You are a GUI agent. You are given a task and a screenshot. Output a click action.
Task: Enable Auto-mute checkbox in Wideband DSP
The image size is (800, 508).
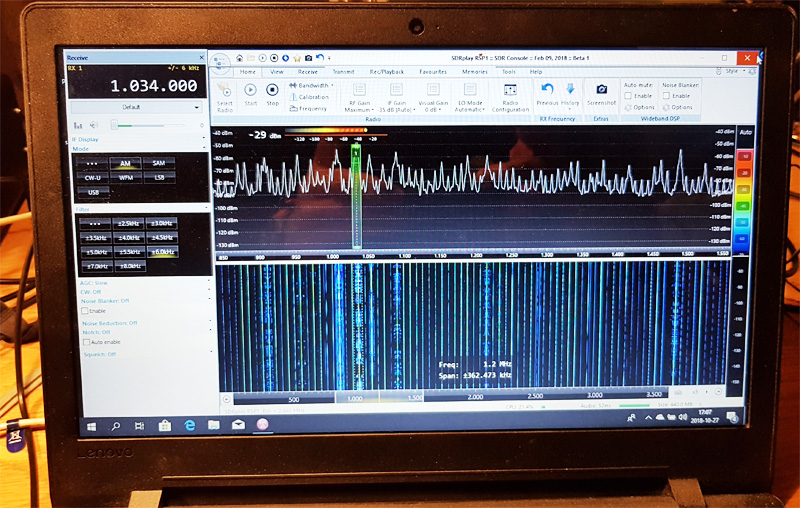(628, 96)
